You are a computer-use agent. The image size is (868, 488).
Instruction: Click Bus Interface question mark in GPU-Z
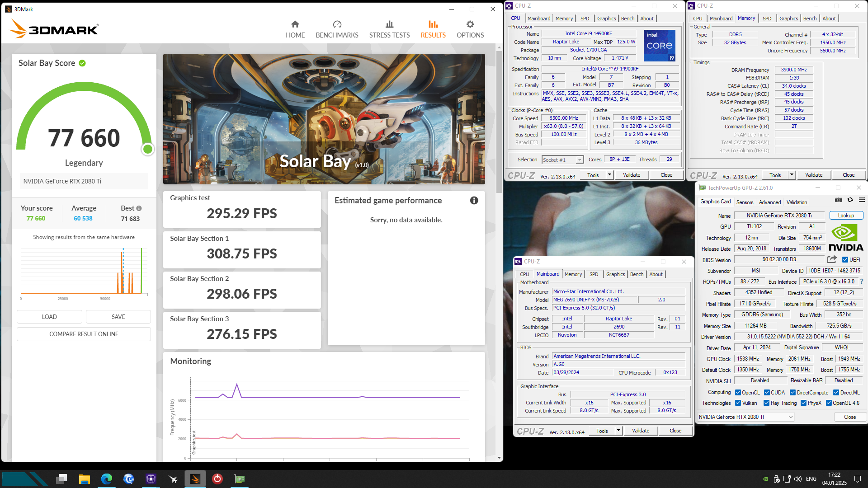[x=862, y=282]
